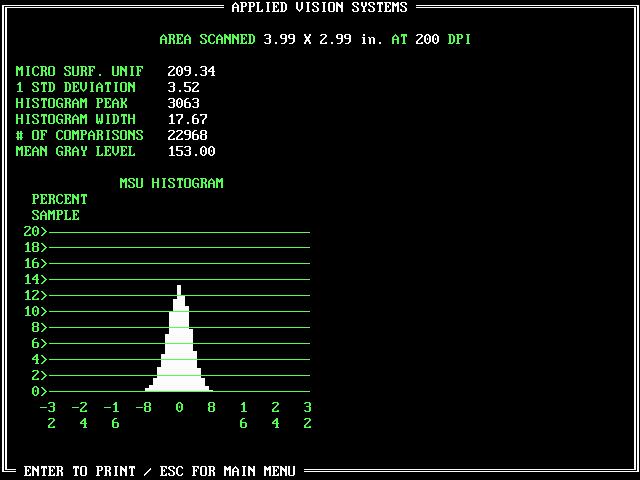This screenshot has height=480, width=640.
Task: Select the # OF COMPARISONS label
Action: coord(79,135)
